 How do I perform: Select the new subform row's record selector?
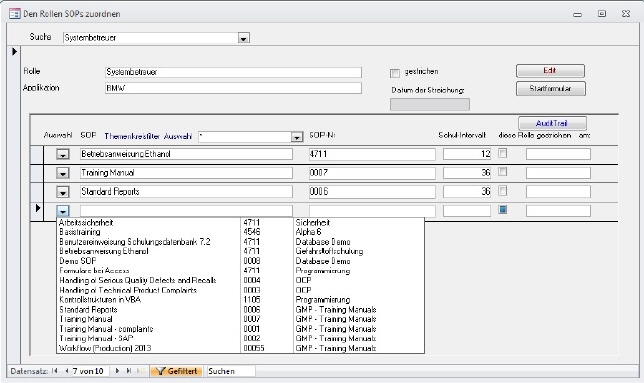(37, 208)
